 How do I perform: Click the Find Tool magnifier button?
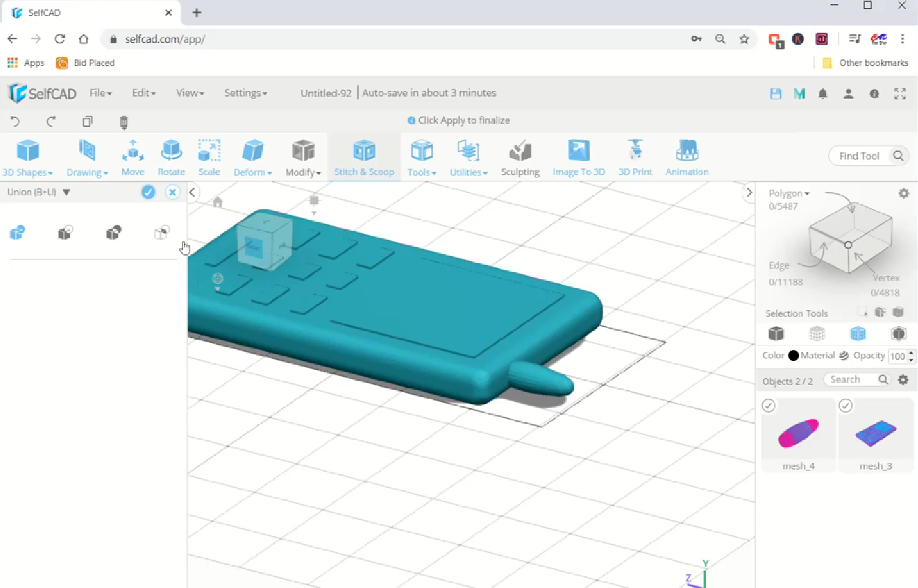(898, 156)
